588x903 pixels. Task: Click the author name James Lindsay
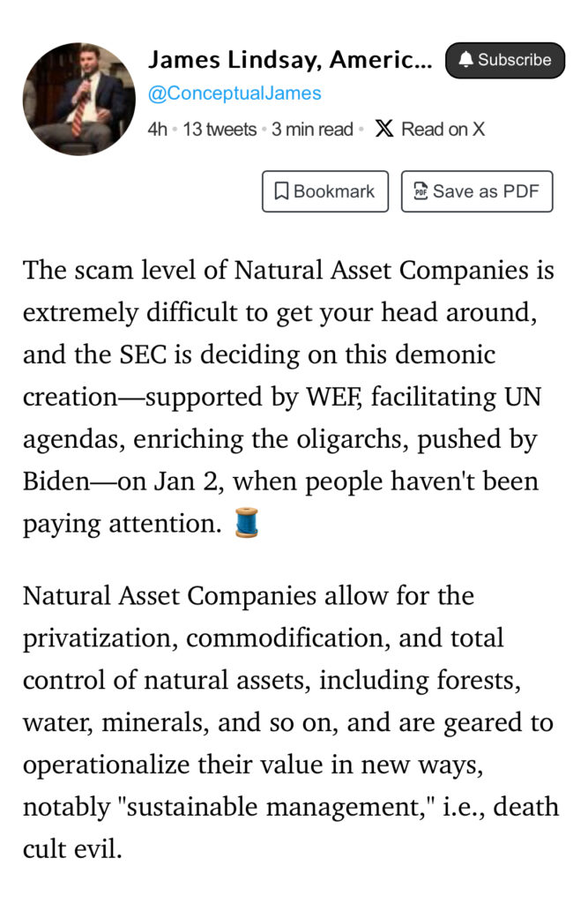pyautogui.click(x=289, y=59)
